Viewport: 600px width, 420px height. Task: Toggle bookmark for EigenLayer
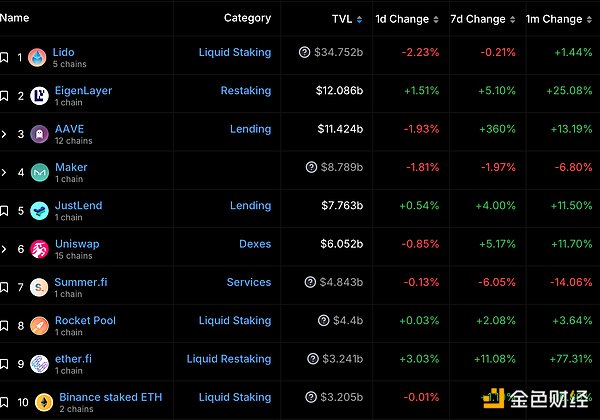click(x=5, y=96)
